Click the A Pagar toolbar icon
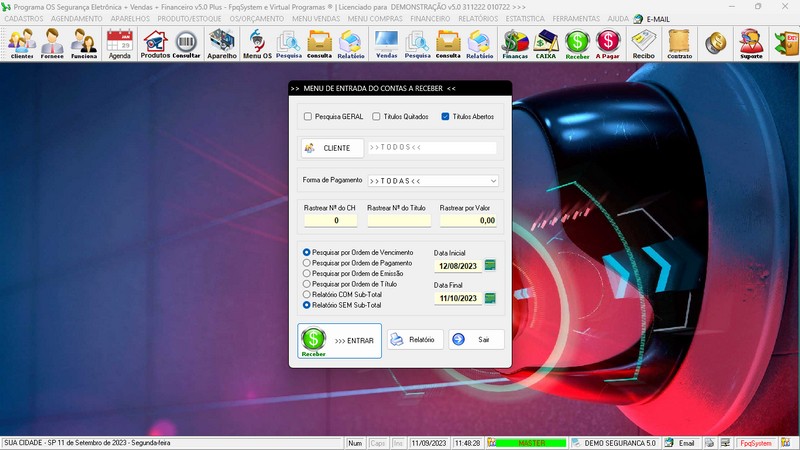 pyautogui.click(x=607, y=44)
